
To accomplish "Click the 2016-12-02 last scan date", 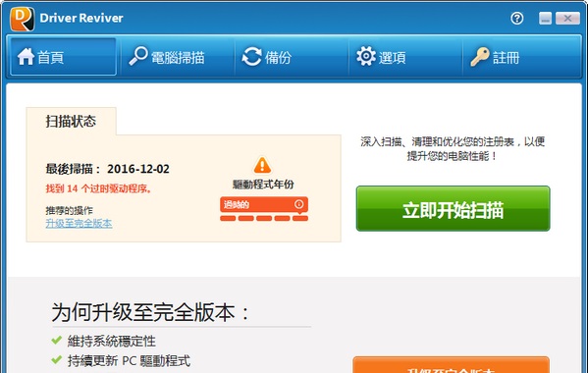I will point(138,169).
